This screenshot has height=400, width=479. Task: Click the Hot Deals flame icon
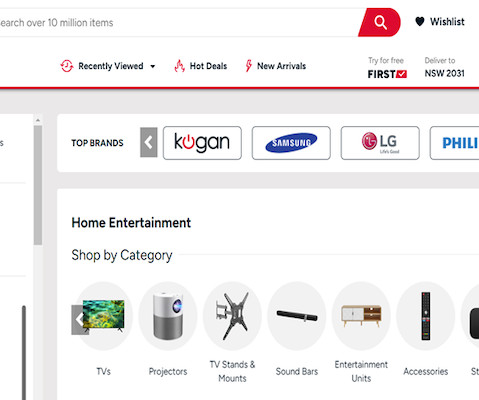point(179,66)
